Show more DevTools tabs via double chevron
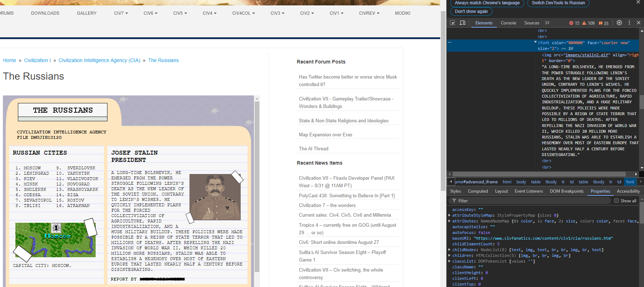Viewport: 644px width, 287px height. (547, 23)
